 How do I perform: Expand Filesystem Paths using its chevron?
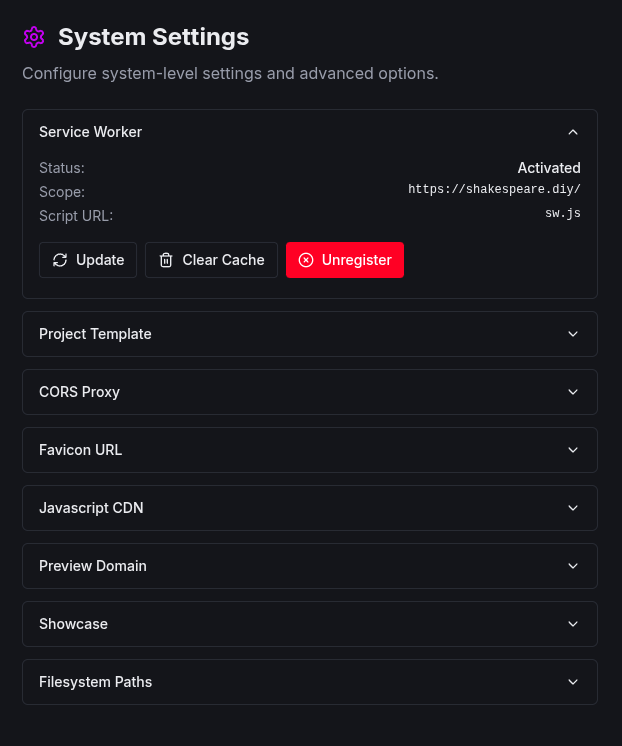(x=573, y=682)
